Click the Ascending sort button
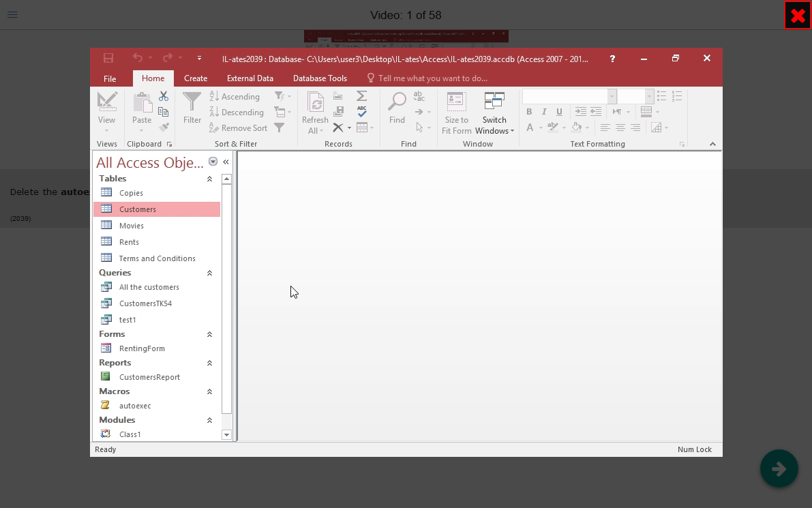Image resolution: width=812 pixels, height=508 pixels. pos(235,97)
